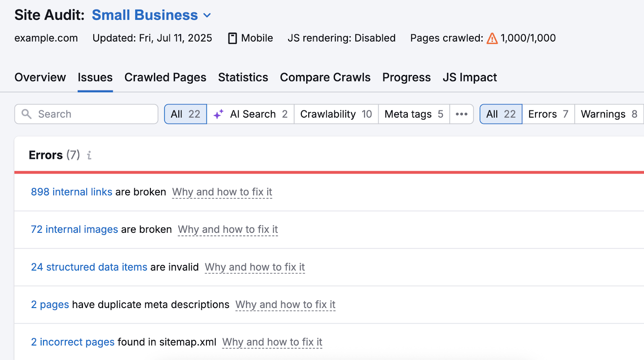Show fix help for duplicate meta descriptions
Image resolution: width=644 pixels, height=360 pixels.
point(285,304)
